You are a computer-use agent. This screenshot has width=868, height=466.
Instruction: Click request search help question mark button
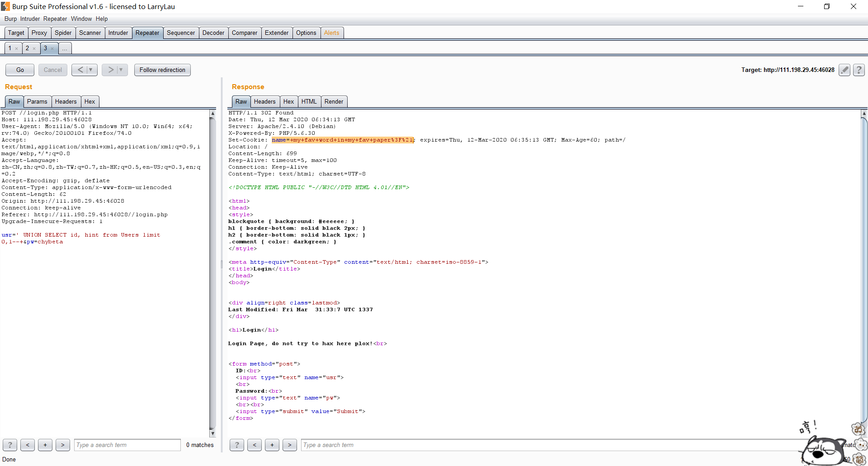(x=10, y=445)
